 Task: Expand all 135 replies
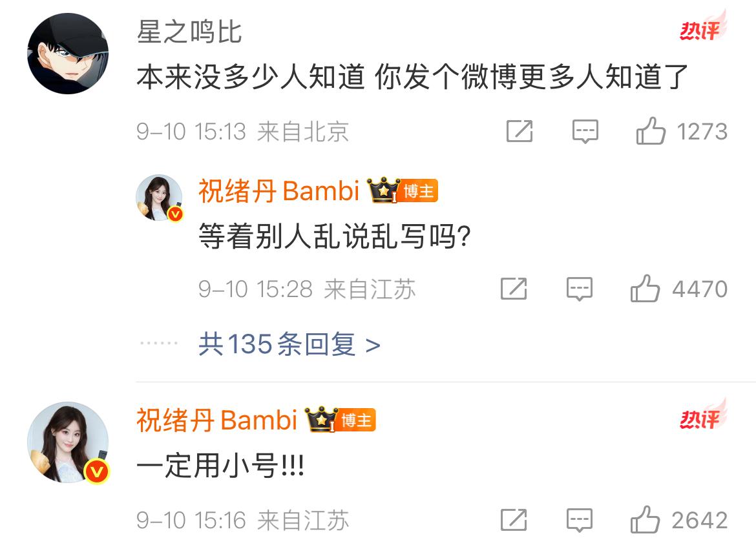point(289,344)
